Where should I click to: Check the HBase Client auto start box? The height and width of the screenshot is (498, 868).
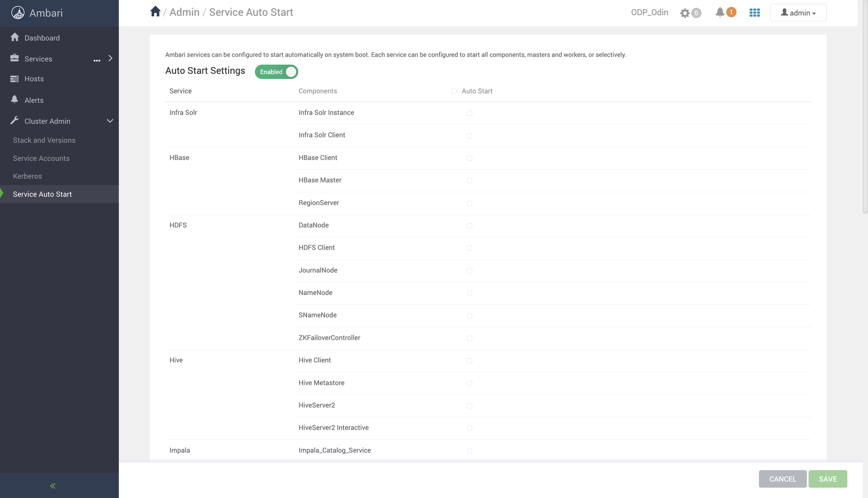tap(470, 158)
